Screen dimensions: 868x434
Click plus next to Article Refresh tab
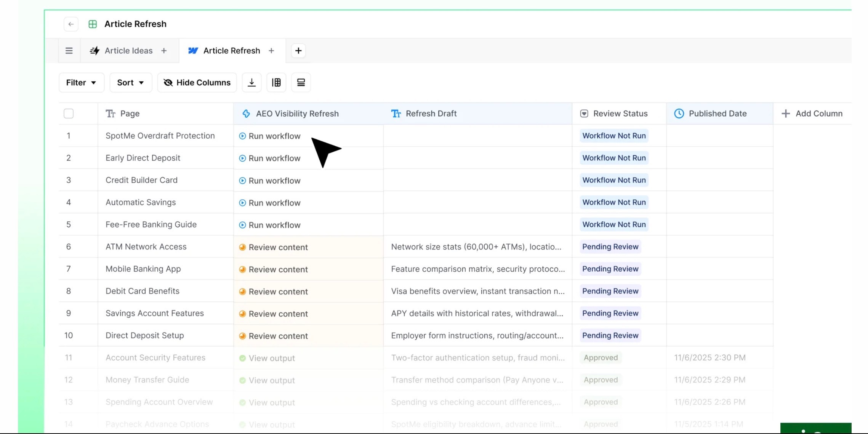pyautogui.click(x=271, y=51)
